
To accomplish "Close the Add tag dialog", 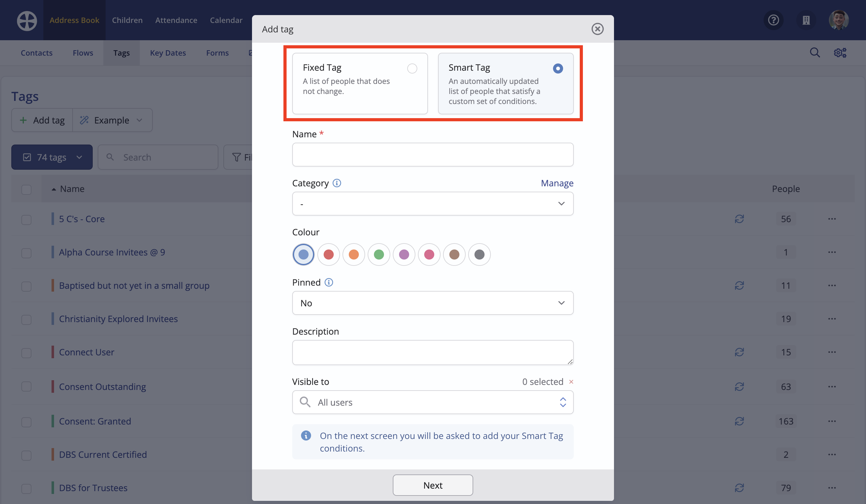I will (597, 29).
